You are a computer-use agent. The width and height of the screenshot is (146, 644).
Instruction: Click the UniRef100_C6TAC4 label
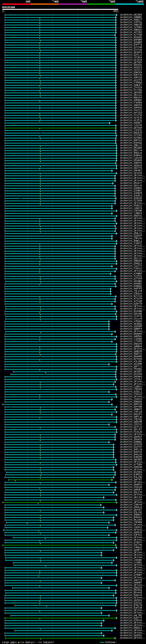click(131, 58)
